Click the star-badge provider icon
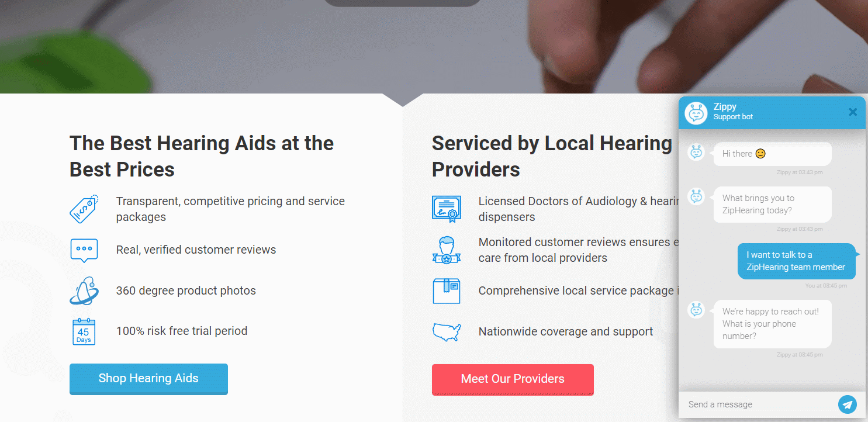Screen dimensions: 868x422 [x=447, y=250]
